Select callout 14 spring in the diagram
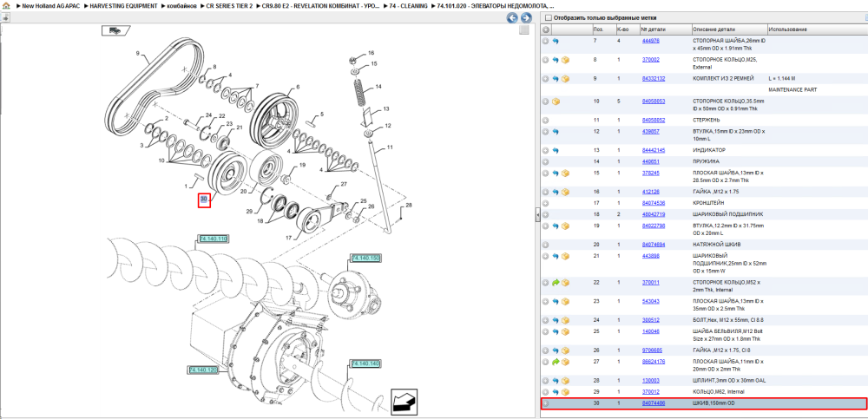868x419 pixels. (x=378, y=87)
